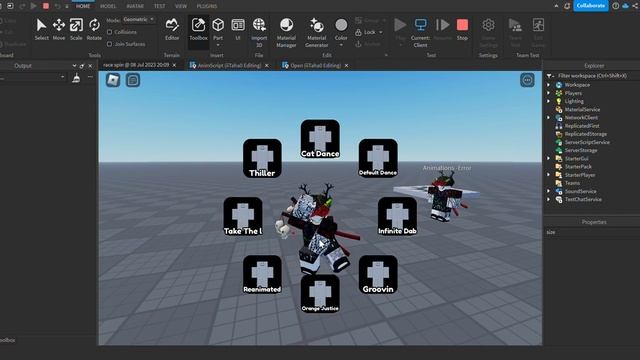Open the AVATAR ribbon tab

pyautogui.click(x=135, y=6)
